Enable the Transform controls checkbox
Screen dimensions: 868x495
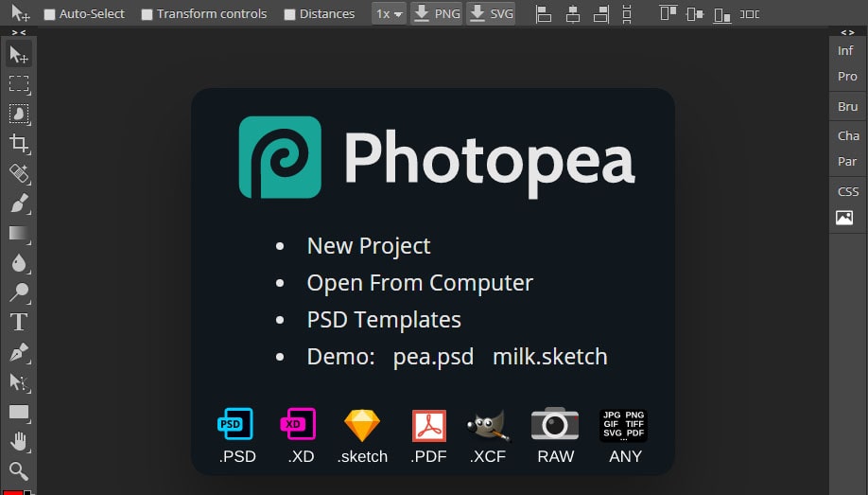(x=147, y=14)
